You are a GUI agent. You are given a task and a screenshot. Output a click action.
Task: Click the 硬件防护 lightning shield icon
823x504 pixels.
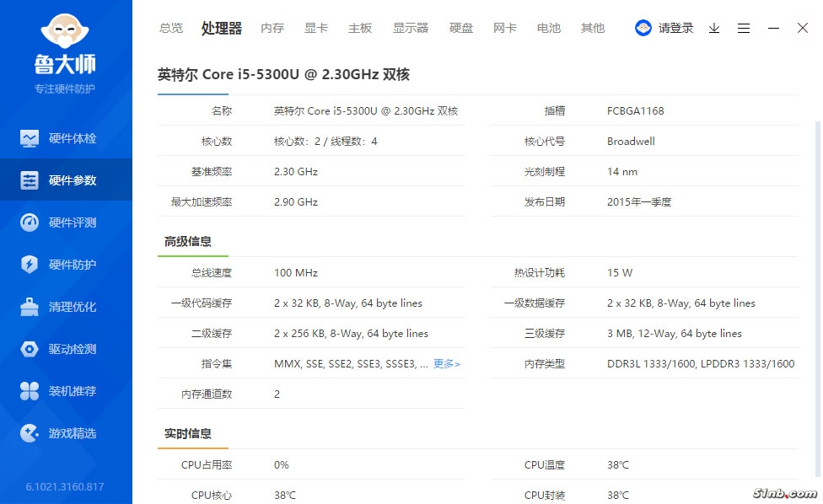pos(30,265)
